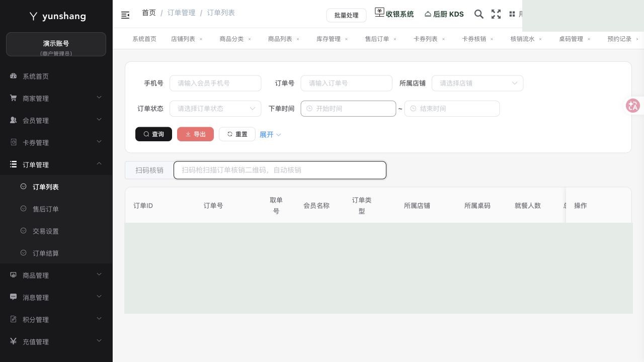This screenshot has width=644, height=362.
Task: Click the 收银系统 cashier monitor icon
Action: [379, 13]
